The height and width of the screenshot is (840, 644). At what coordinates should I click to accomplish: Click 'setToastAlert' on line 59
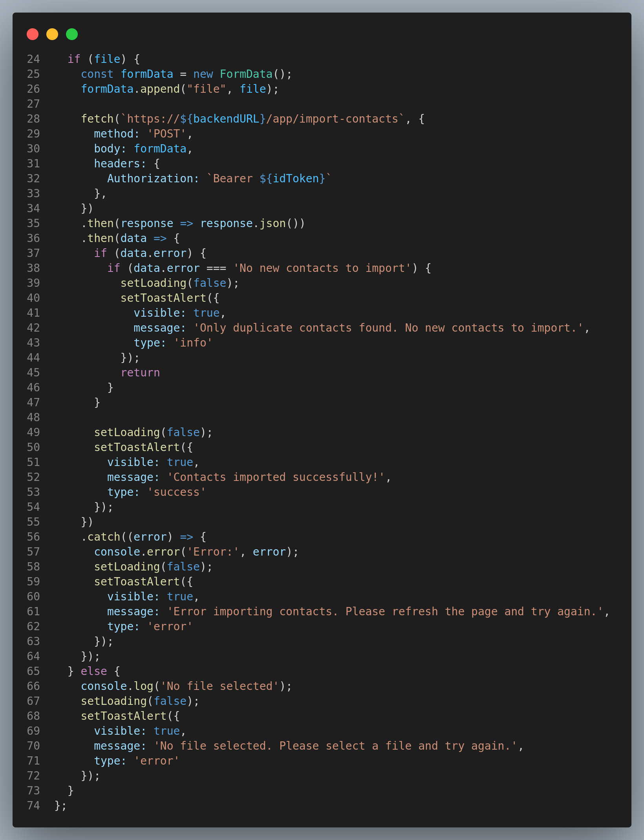[x=137, y=581]
